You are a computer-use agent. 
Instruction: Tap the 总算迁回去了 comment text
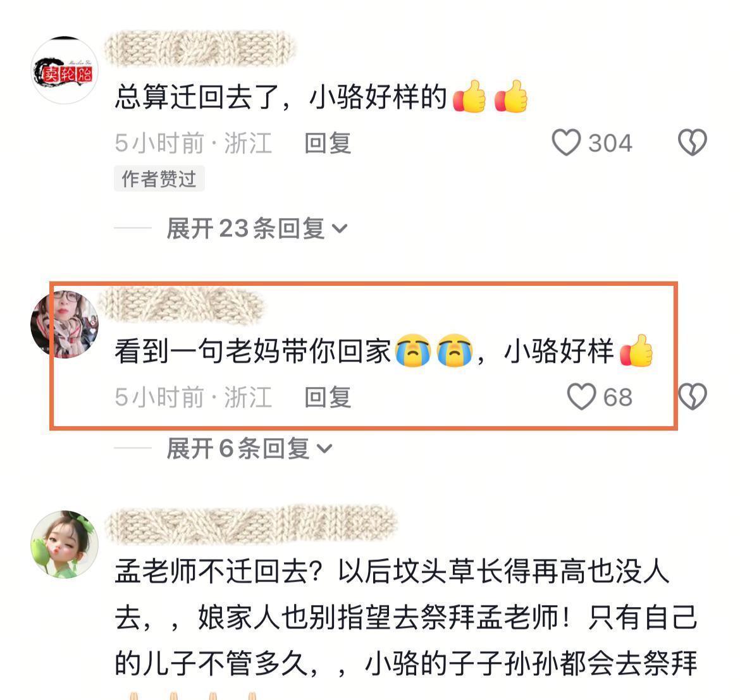[x=321, y=97]
